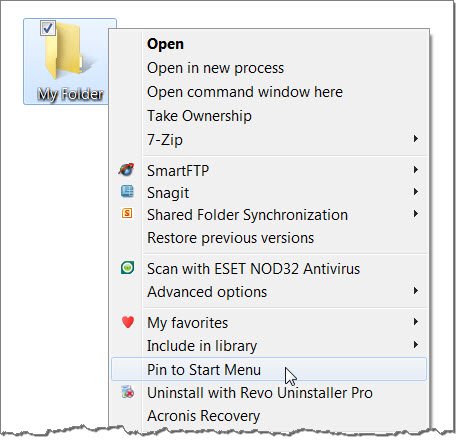Click the My Folder name label
The height and width of the screenshot is (440, 460).
point(70,94)
